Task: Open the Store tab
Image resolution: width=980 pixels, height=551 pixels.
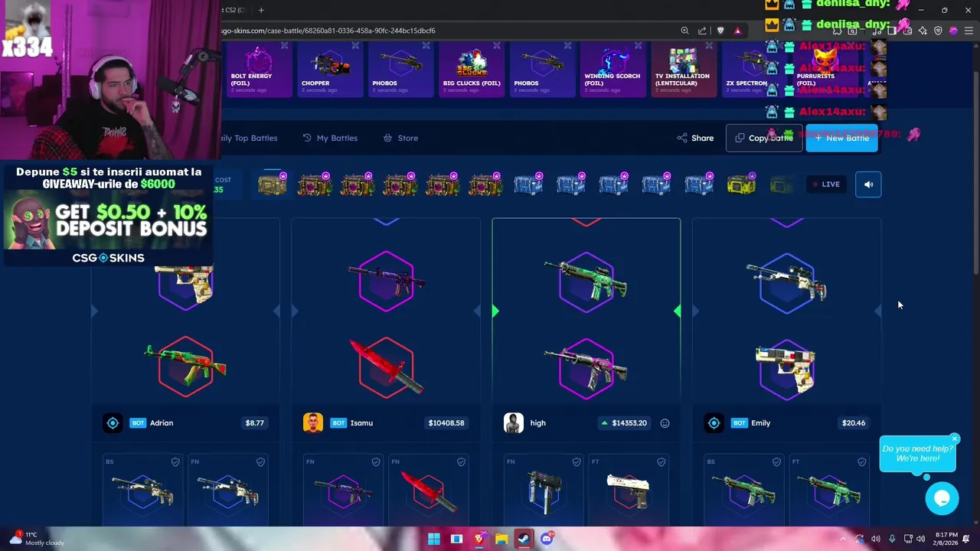Action: (x=400, y=138)
